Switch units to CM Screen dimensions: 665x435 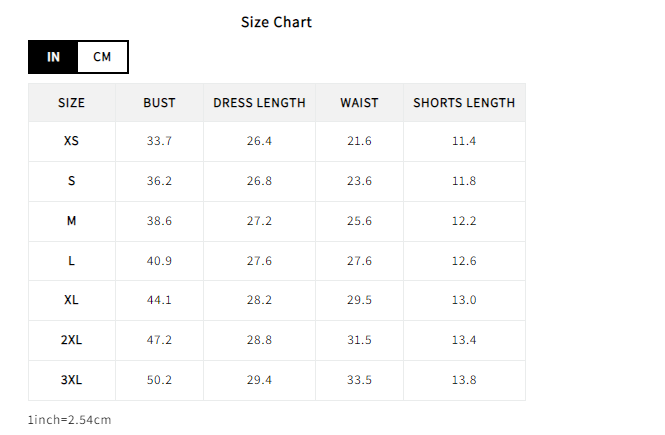(102, 57)
